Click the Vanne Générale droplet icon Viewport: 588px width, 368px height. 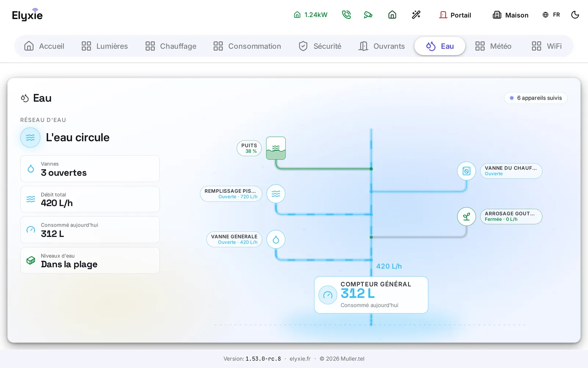tap(276, 240)
